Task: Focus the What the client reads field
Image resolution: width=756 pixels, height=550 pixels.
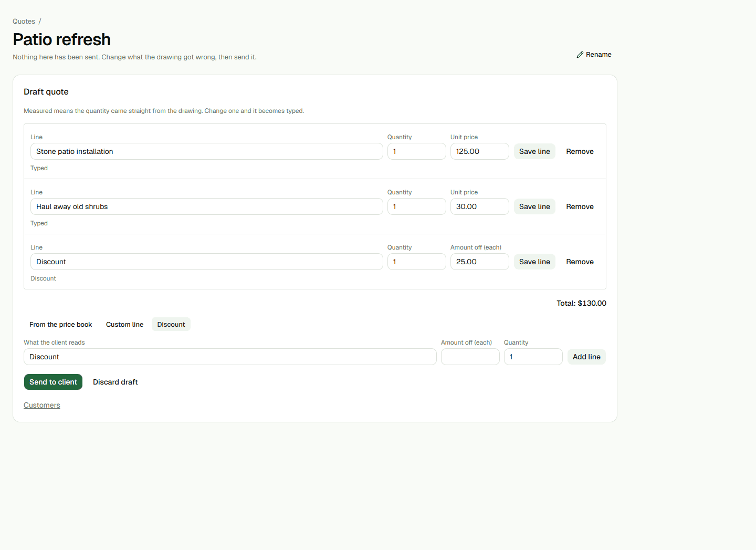Action: click(230, 357)
